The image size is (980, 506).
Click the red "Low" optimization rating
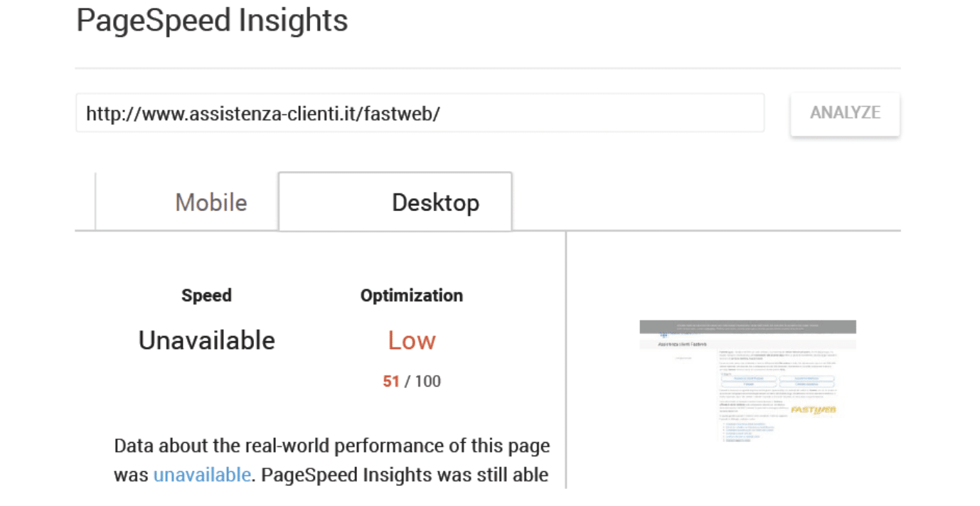[x=412, y=340]
